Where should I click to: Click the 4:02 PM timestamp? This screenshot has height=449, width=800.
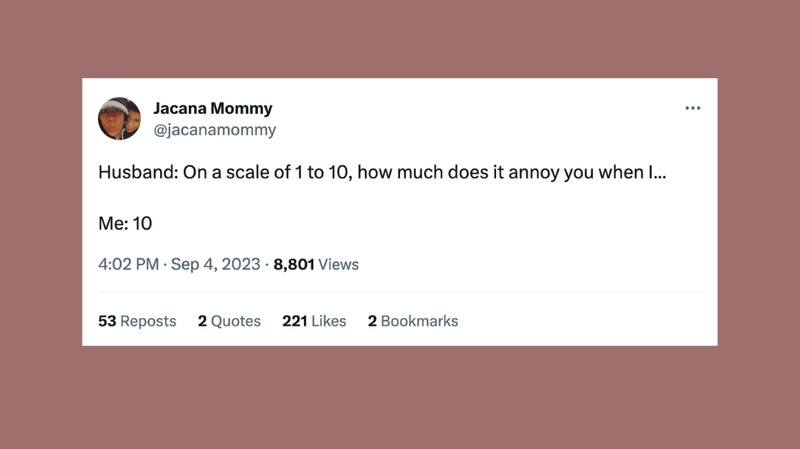coord(129,264)
